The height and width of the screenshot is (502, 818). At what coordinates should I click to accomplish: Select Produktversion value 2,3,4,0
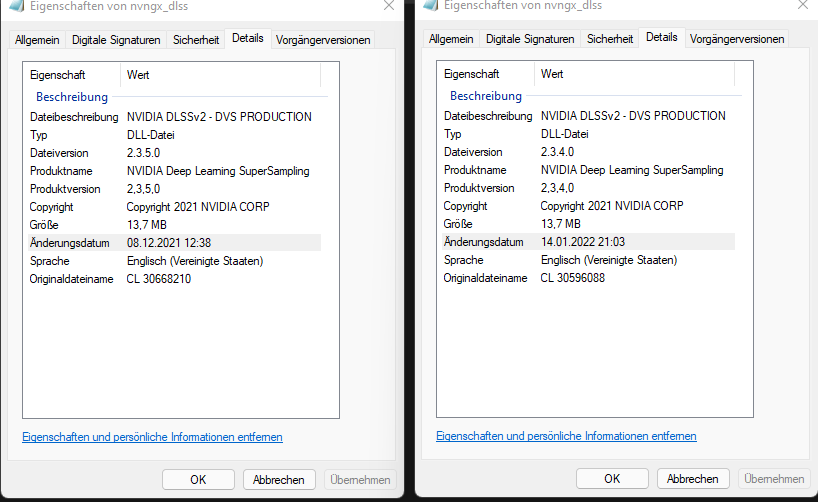557,188
